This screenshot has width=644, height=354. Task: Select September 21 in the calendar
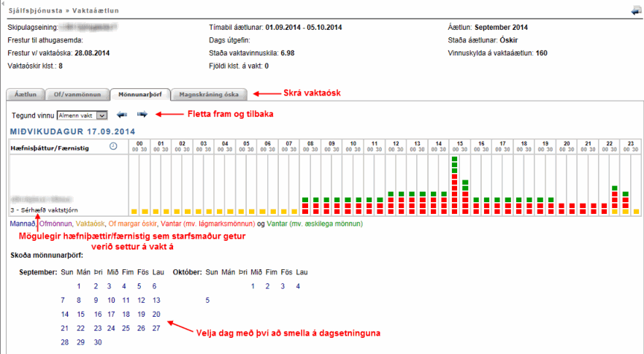[x=65, y=328]
